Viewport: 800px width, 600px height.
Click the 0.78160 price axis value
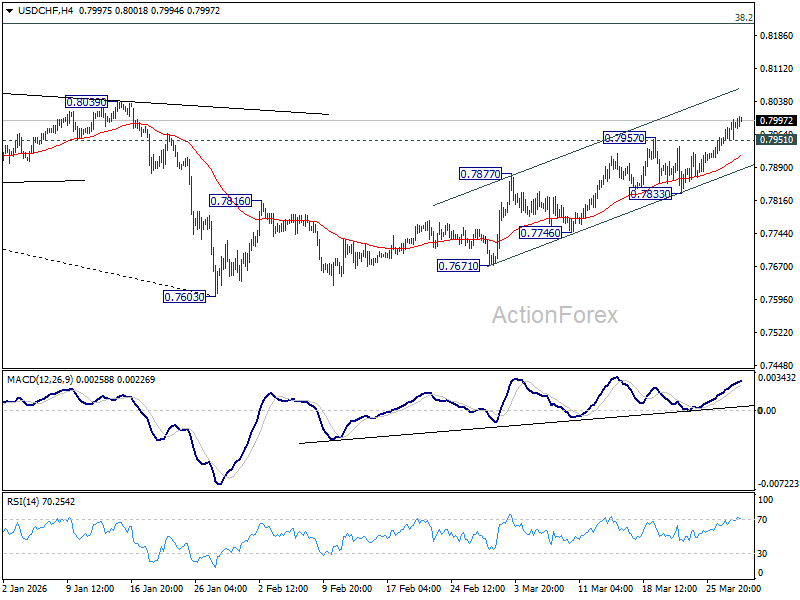[777, 201]
